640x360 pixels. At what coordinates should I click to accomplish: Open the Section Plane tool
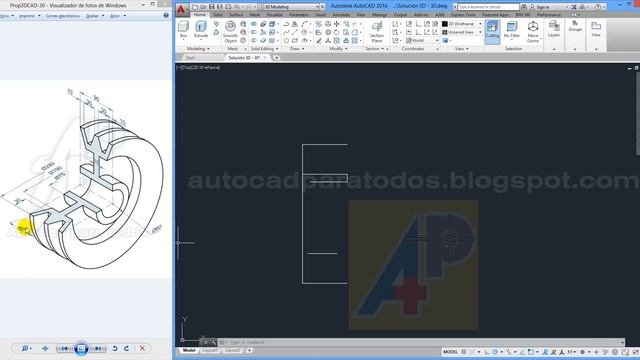click(376, 32)
